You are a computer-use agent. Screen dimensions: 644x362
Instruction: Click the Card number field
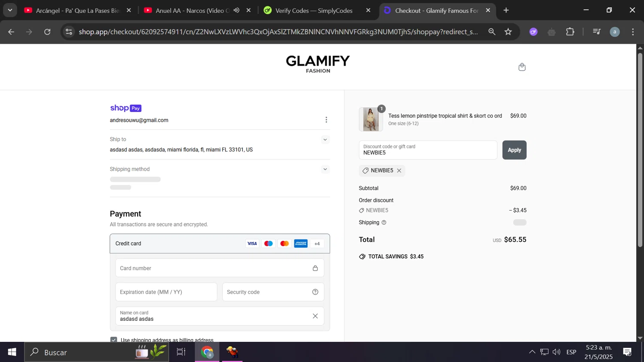219,268
